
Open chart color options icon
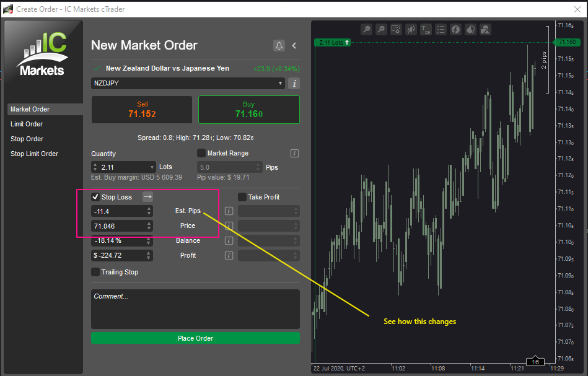(x=470, y=29)
